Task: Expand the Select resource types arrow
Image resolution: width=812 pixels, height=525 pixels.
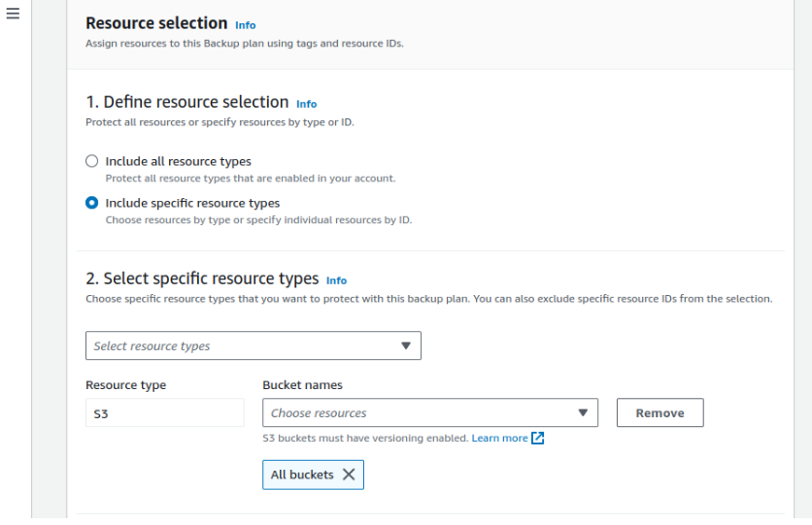Action: coord(406,345)
